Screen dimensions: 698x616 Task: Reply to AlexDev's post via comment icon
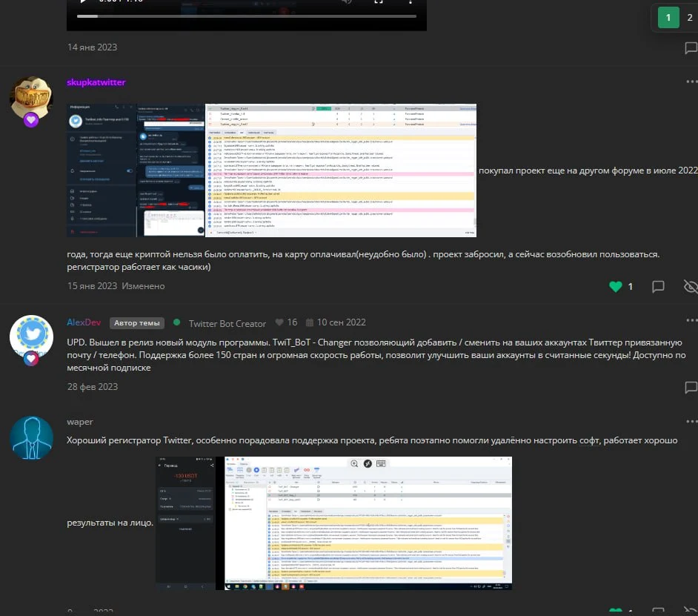point(691,387)
